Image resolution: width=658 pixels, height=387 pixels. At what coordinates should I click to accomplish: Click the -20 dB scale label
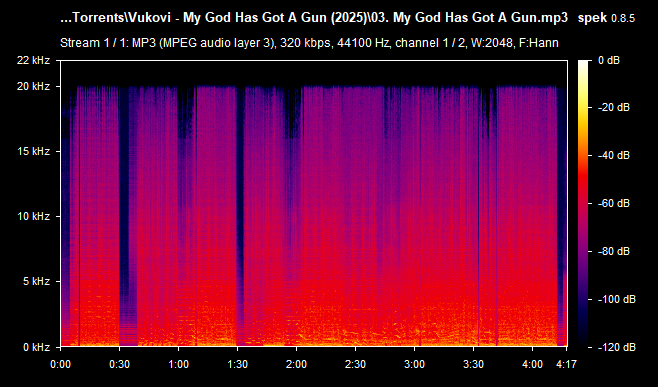pyautogui.click(x=614, y=108)
